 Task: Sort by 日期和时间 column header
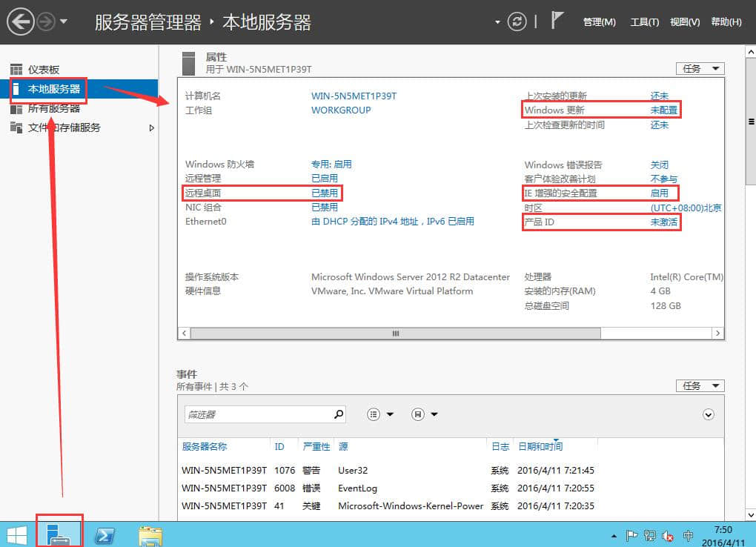click(x=540, y=447)
